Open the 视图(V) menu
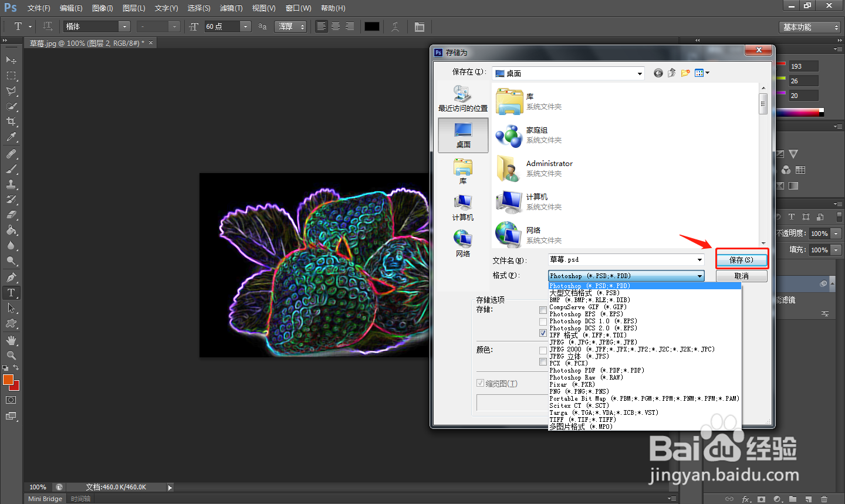Image resolution: width=845 pixels, height=504 pixels. point(263,8)
